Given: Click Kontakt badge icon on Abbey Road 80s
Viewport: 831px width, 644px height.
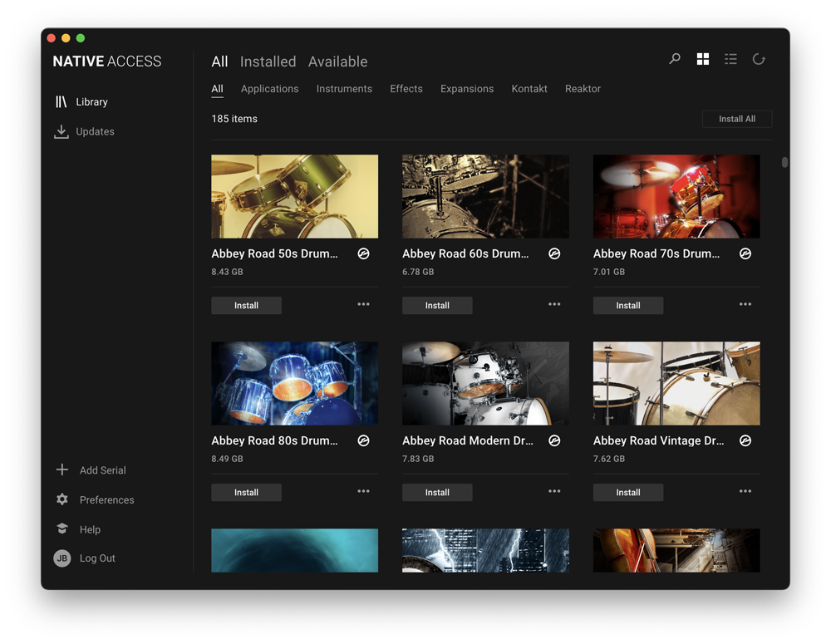Looking at the screenshot, I should [x=364, y=441].
